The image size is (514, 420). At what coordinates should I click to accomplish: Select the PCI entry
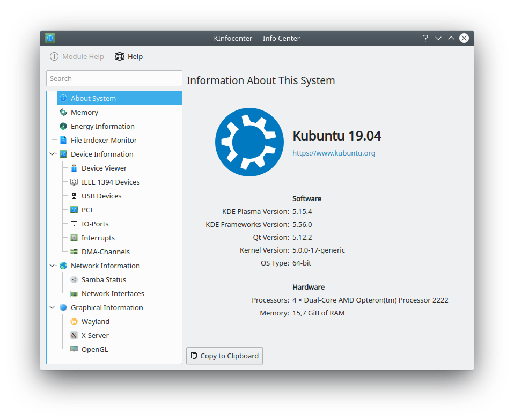(125, 210)
